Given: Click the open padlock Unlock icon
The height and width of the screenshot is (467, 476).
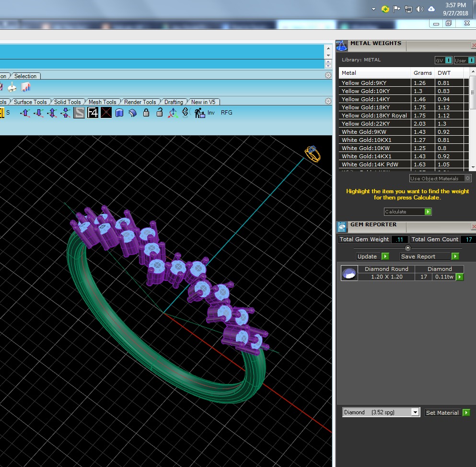Looking at the screenshot, I should pos(159,112).
